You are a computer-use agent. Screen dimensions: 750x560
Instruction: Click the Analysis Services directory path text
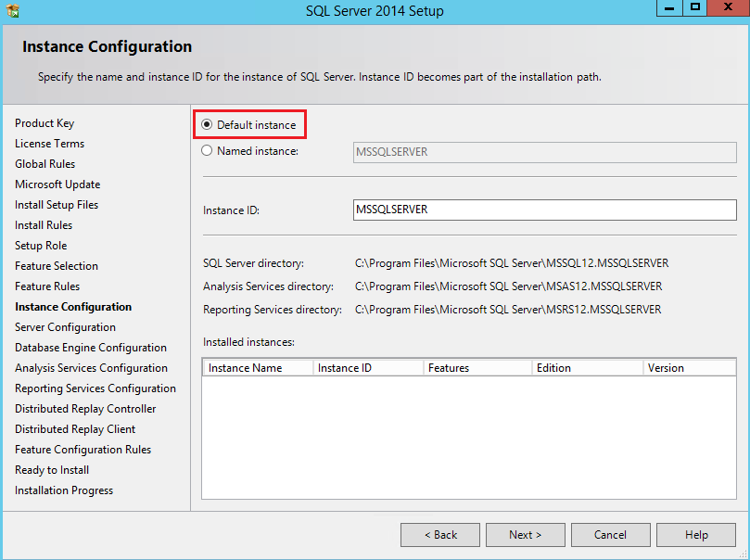pos(508,286)
